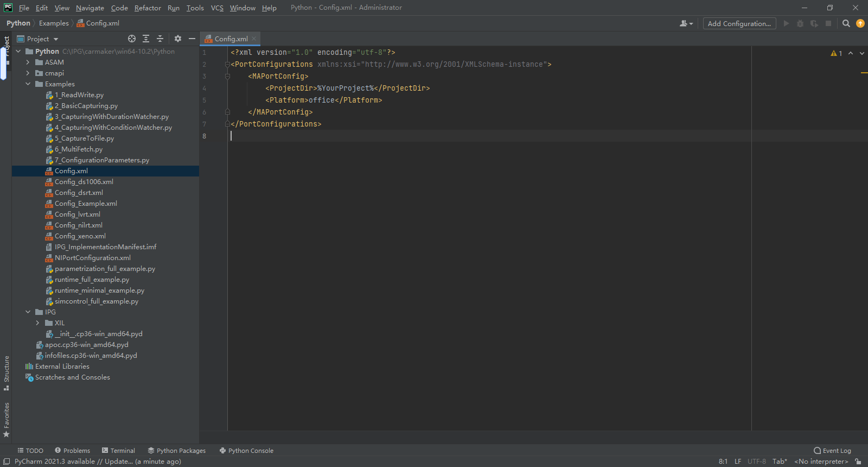
Task: Click the Python breadcrumb
Action: pos(18,23)
